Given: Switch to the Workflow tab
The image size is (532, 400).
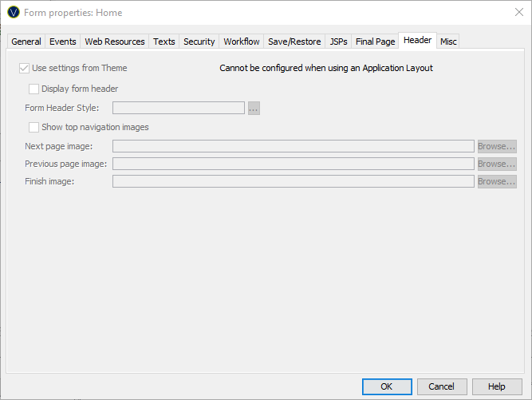Looking at the screenshot, I should (x=242, y=42).
